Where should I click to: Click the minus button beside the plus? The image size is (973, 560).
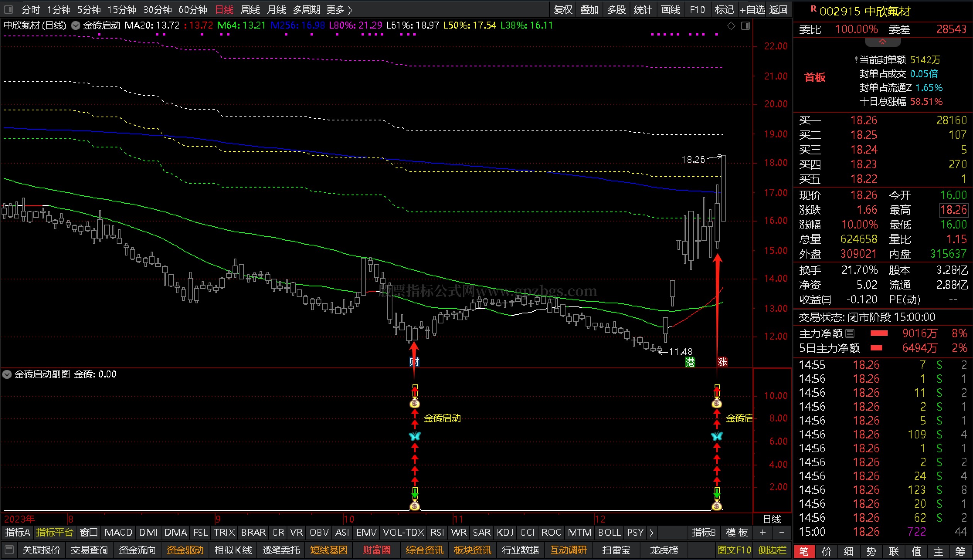point(782,533)
